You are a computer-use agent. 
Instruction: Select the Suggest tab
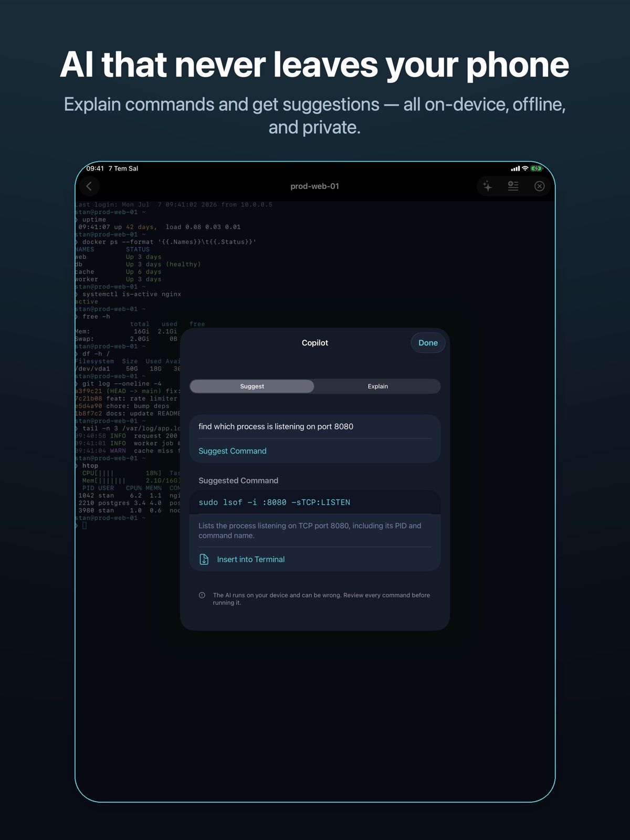pos(252,386)
